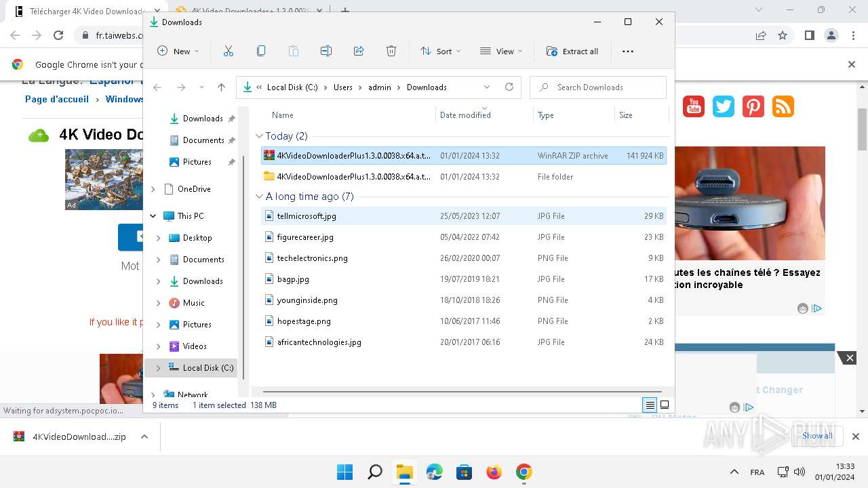Select file africantechnologies.jpg
Viewport: 868px width, 488px height.
tap(464, 342)
